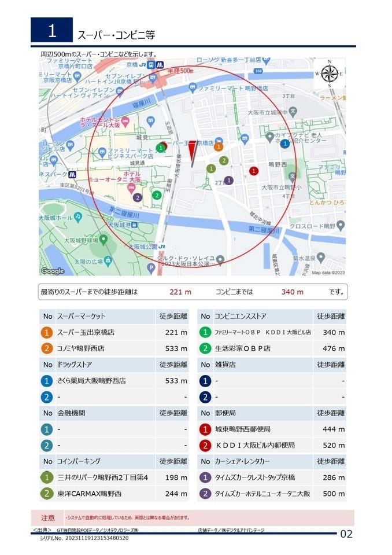Click the navy section number 1 box
This screenshot has height=555, width=392.
point(51,31)
